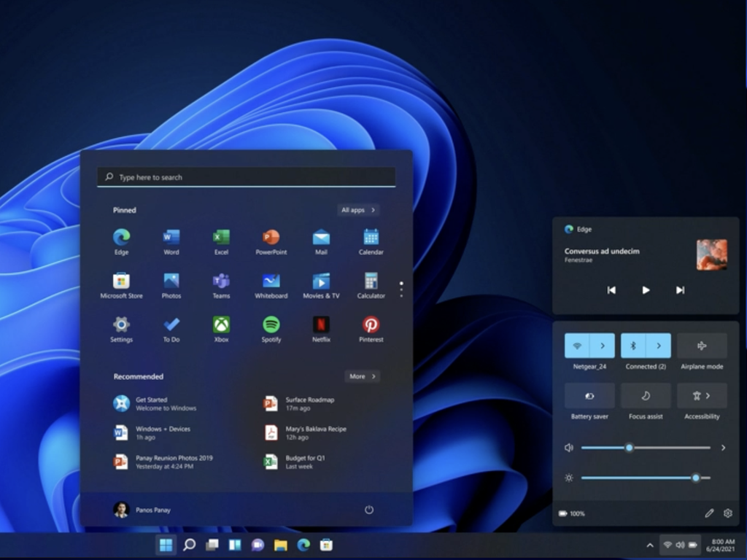Open the Excel pinned app
This screenshot has height=560, width=747.
tap(222, 242)
